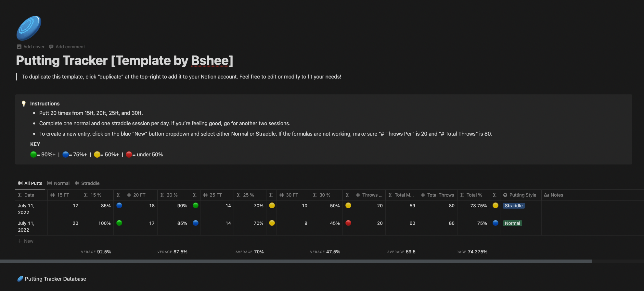
Task: Click the "To duplicate this template" quote text
Action: (182, 77)
